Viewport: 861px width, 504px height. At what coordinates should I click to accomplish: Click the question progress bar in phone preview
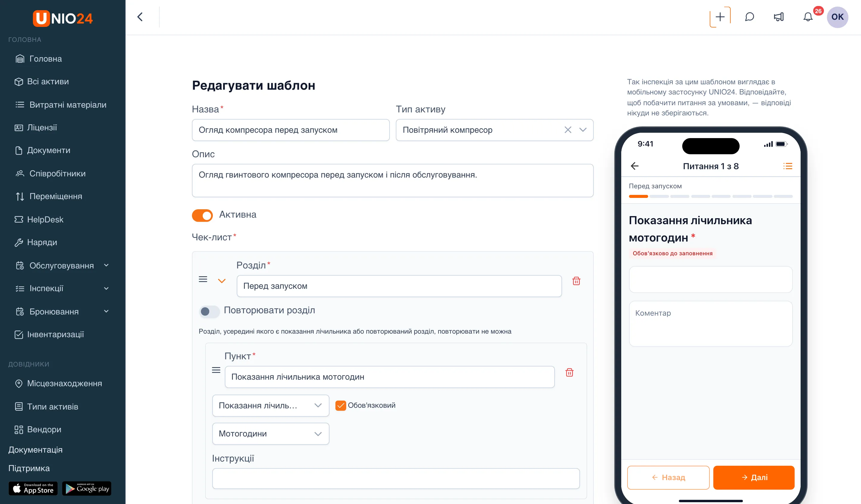pyautogui.click(x=711, y=196)
